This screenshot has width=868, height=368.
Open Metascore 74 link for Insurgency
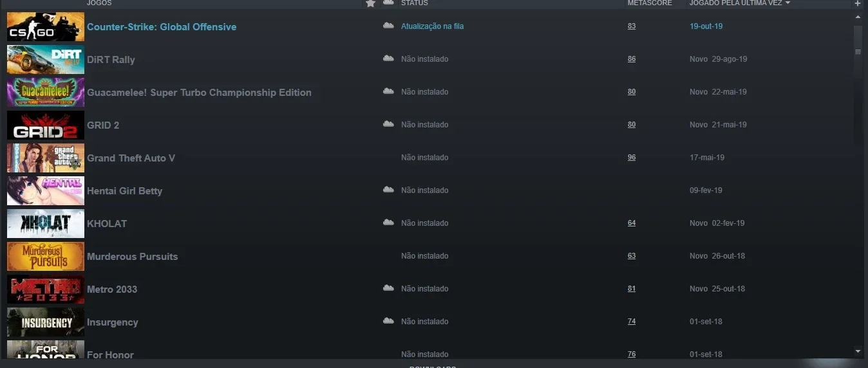(632, 322)
